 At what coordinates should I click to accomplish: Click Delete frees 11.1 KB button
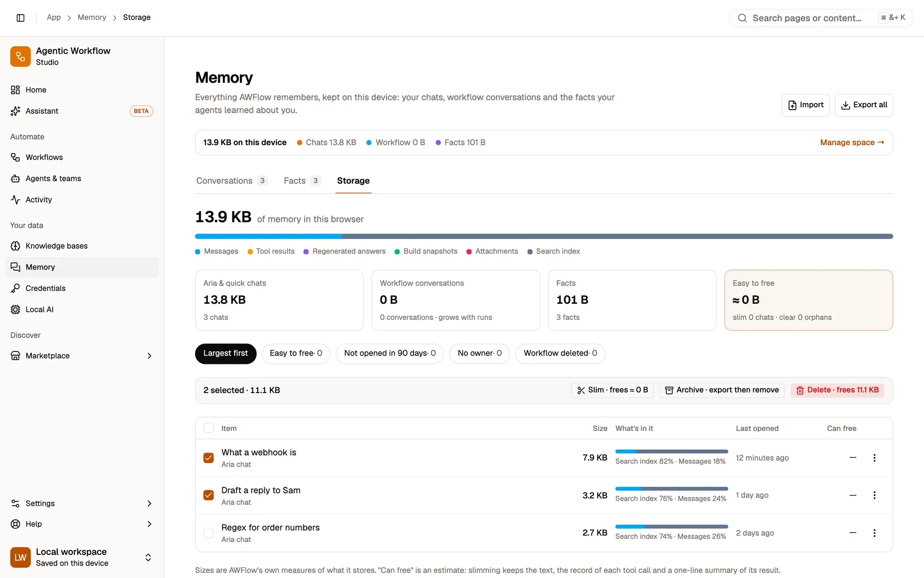[x=837, y=390]
